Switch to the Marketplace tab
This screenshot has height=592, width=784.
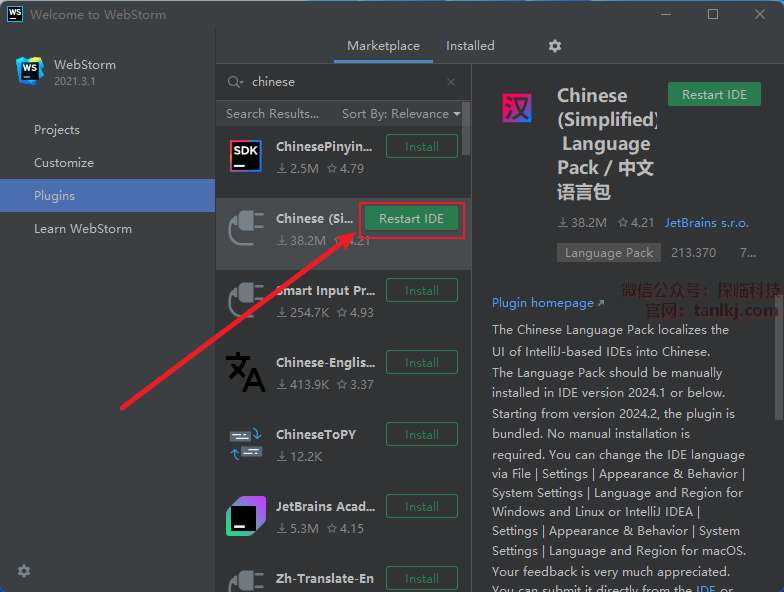[x=384, y=46]
